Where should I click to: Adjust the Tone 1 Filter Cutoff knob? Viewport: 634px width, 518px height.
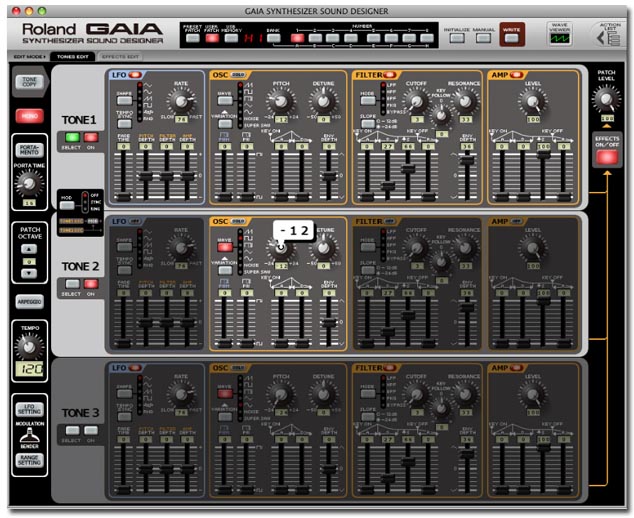point(416,101)
